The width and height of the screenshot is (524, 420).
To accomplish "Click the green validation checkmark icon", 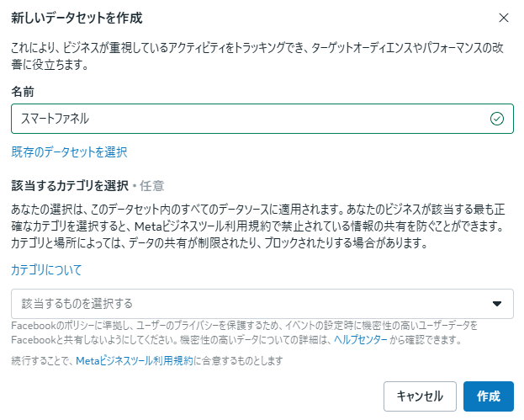I will pyautogui.click(x=496, y=119).
